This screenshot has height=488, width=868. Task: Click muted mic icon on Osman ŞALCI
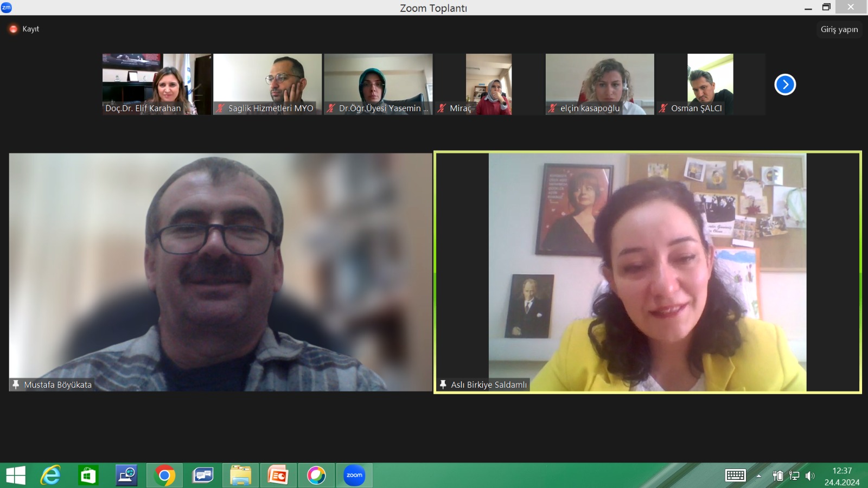pos(663,108)
